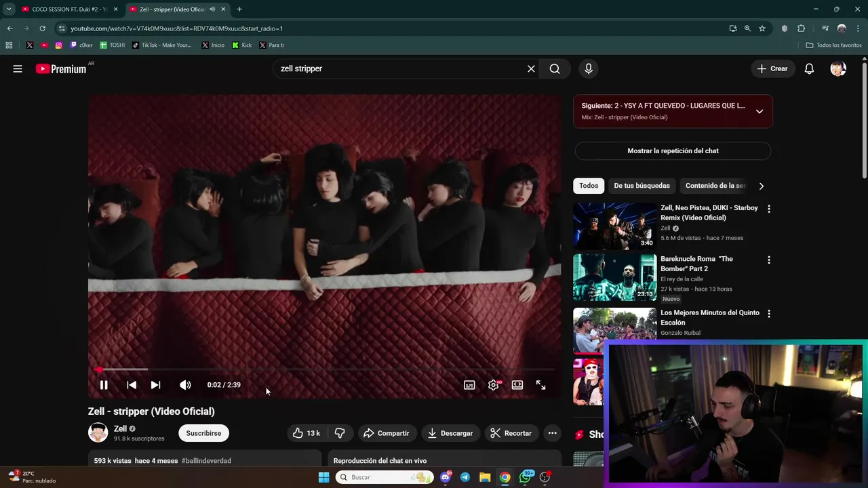Open YouTube notifications bell
Image resolution: width=868 pixels, height=488 pixels.
(x=809, y=68)
